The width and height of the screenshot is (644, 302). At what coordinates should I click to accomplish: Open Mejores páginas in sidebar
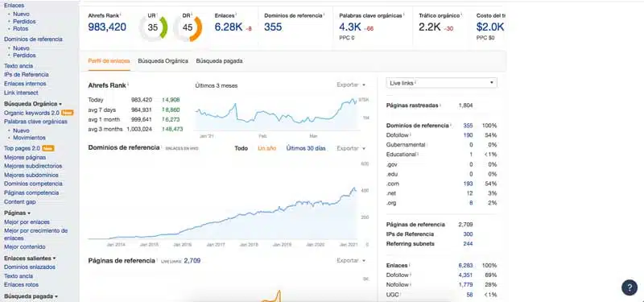click(25, 157)
